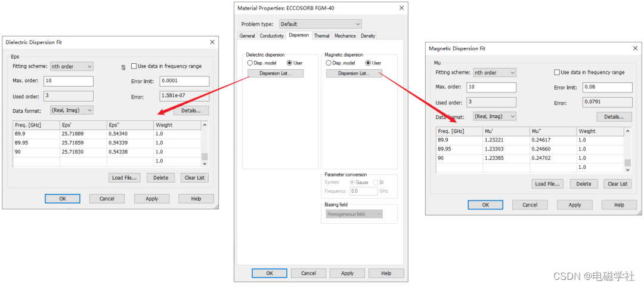Viewport: 644px width, 287px height.
Task: Click Apply in Material Properties dialog
Action: point(348,273)
